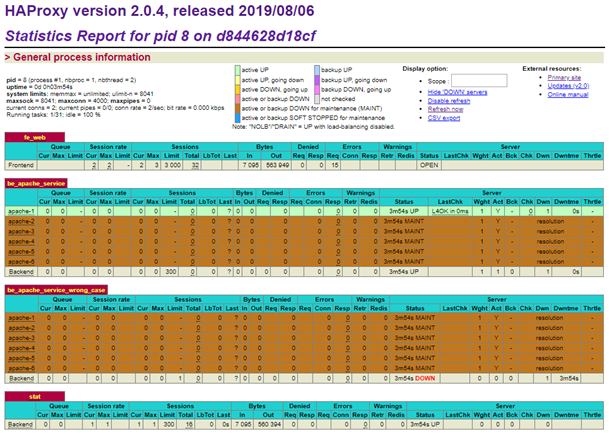The image size is (609, 436).
Task: Click the 'backup UP' light blue swatch
Action: click(x=317, y=70)
